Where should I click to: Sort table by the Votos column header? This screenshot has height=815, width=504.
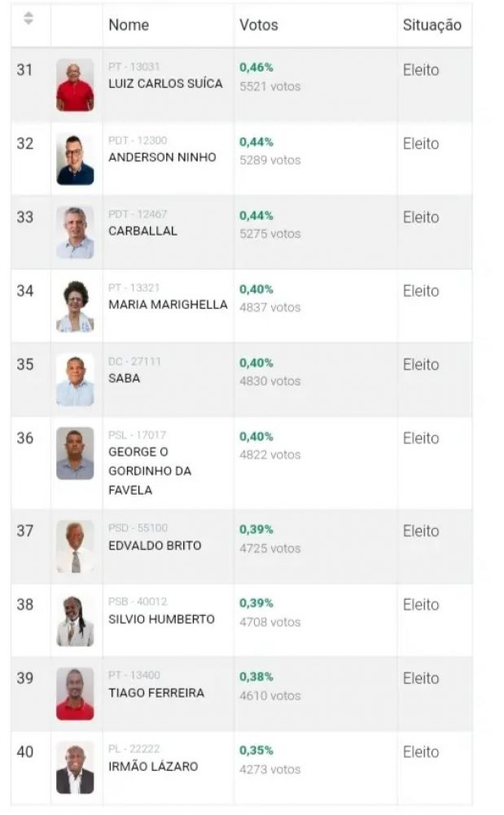click(258, 25)
